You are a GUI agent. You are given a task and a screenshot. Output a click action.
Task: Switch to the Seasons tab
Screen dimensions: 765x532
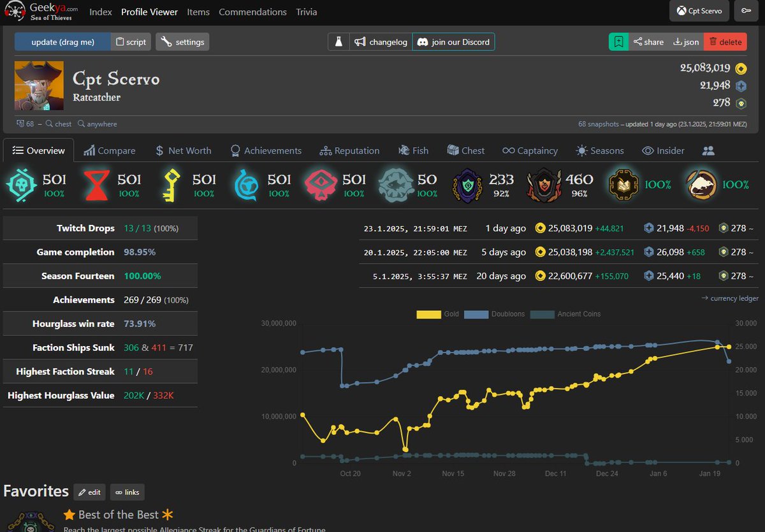coord(599,151)
